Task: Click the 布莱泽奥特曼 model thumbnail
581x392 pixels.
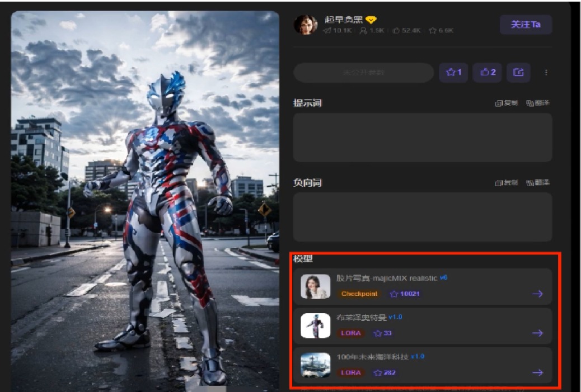Action: coord(315,326)
